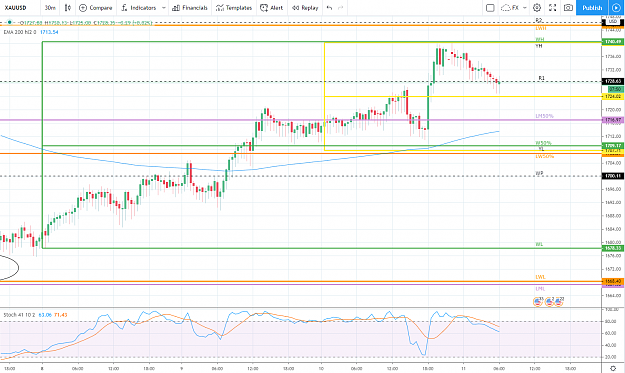The image size is (625, 373).
Task: Select the WL green line label
Action: (x=539, y=244)
